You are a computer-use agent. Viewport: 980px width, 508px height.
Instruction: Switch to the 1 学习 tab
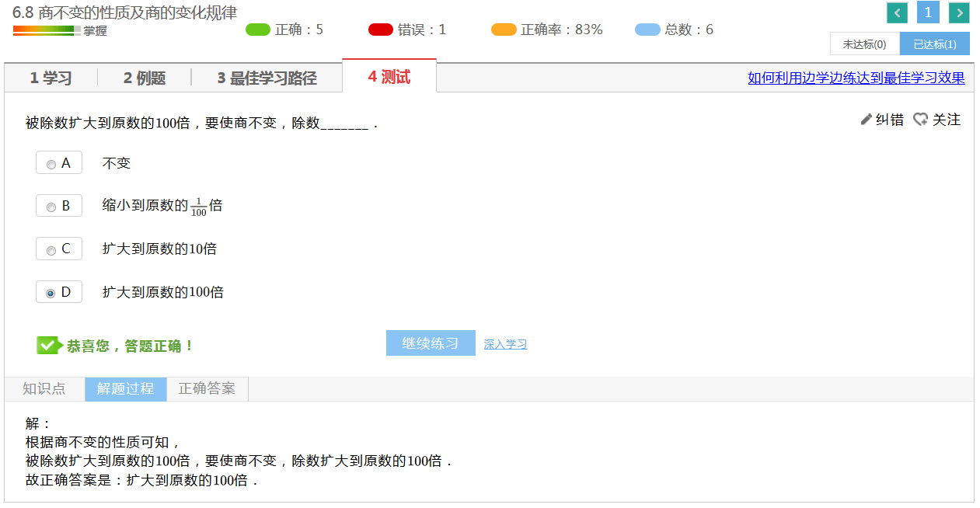tap(51, 78)
